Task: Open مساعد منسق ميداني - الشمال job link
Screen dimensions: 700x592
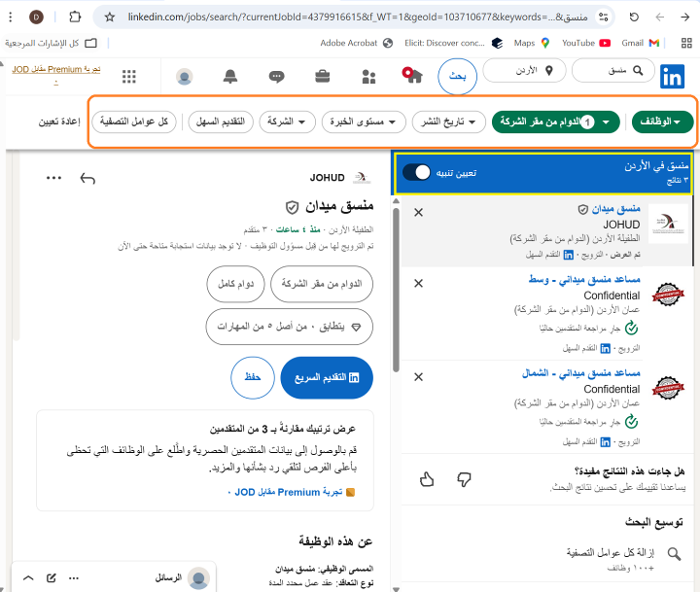Action: [x=581, y=373]
